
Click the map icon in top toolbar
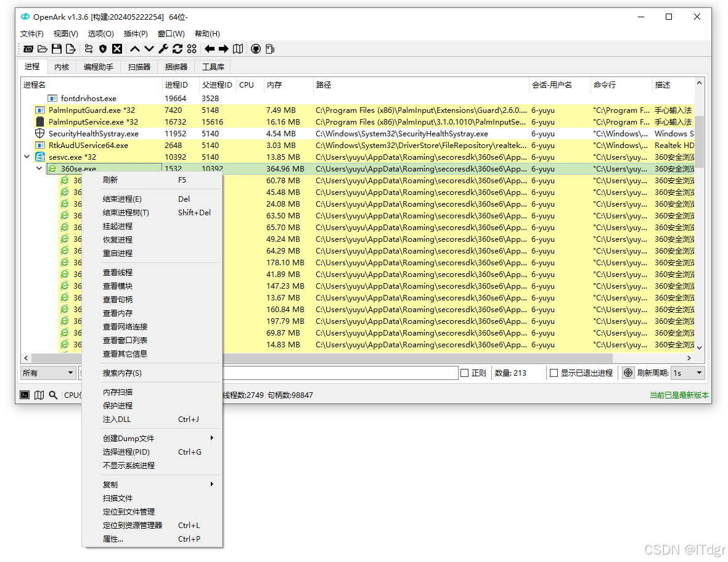tap(238, 49)
